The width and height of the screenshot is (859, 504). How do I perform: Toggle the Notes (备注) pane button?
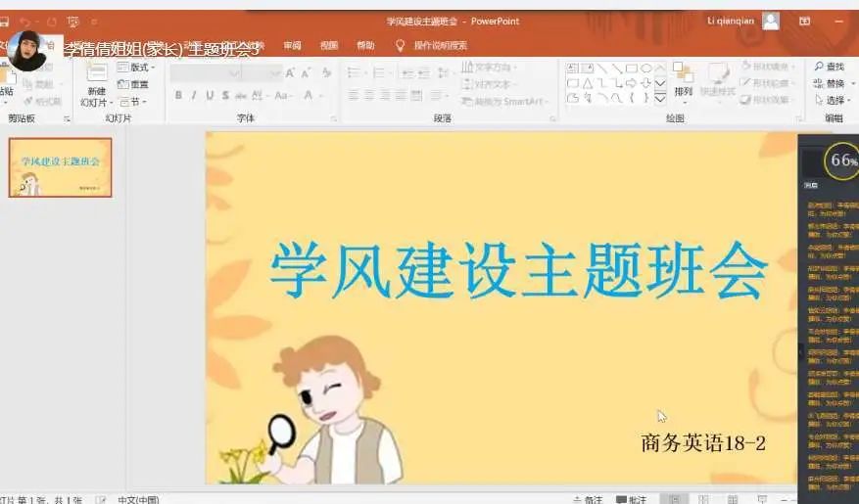point(588,499)
